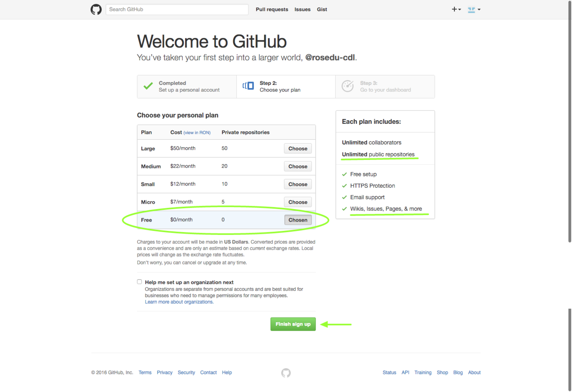Open the Help footer link
Screen dimensions: 572x392
click(227, 372)
